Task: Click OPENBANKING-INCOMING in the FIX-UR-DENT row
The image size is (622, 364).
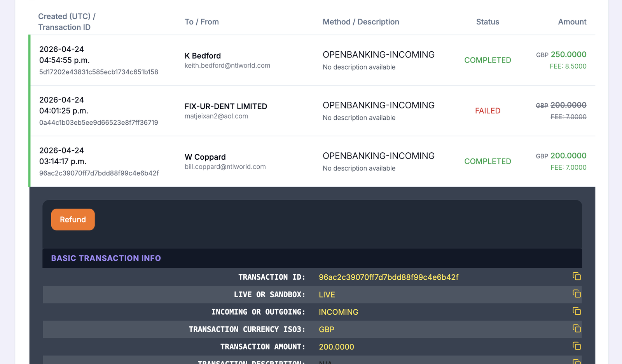Action: [x=379, y=105]
